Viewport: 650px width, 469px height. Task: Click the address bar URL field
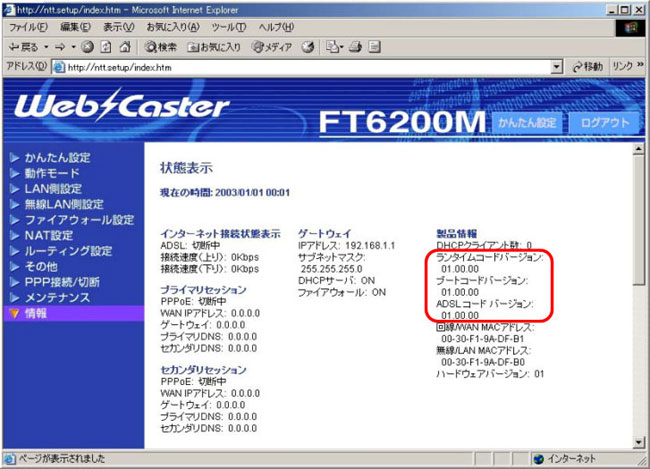[300, 67]
